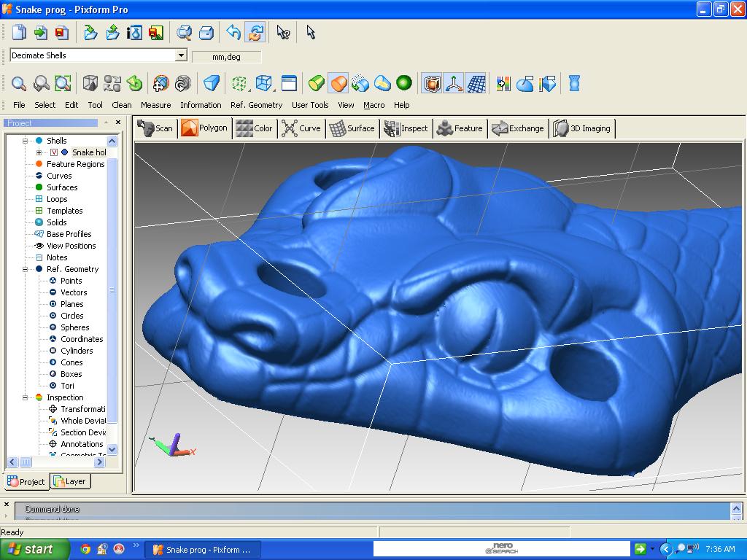Viewport: 747px width, 560px height.
Task: Click the Zoom to fit icon
Action: [63, 83]
